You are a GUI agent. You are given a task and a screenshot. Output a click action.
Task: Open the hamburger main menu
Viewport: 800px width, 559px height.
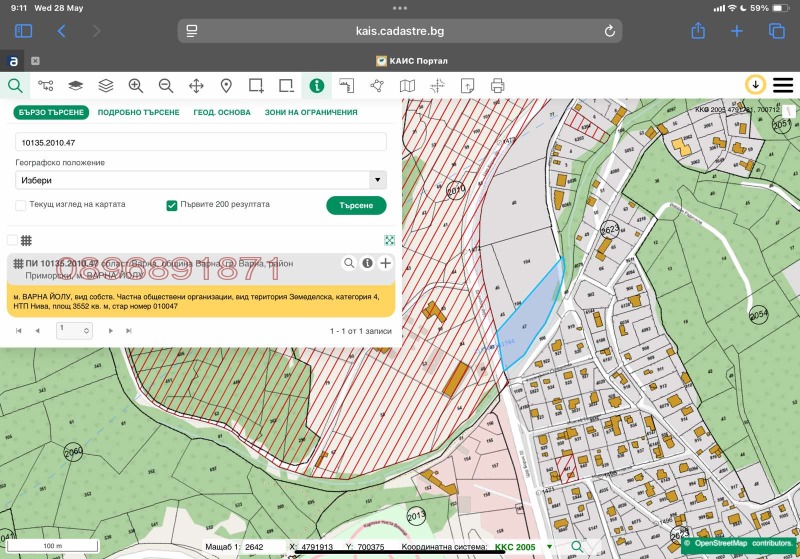coord(783,85)
